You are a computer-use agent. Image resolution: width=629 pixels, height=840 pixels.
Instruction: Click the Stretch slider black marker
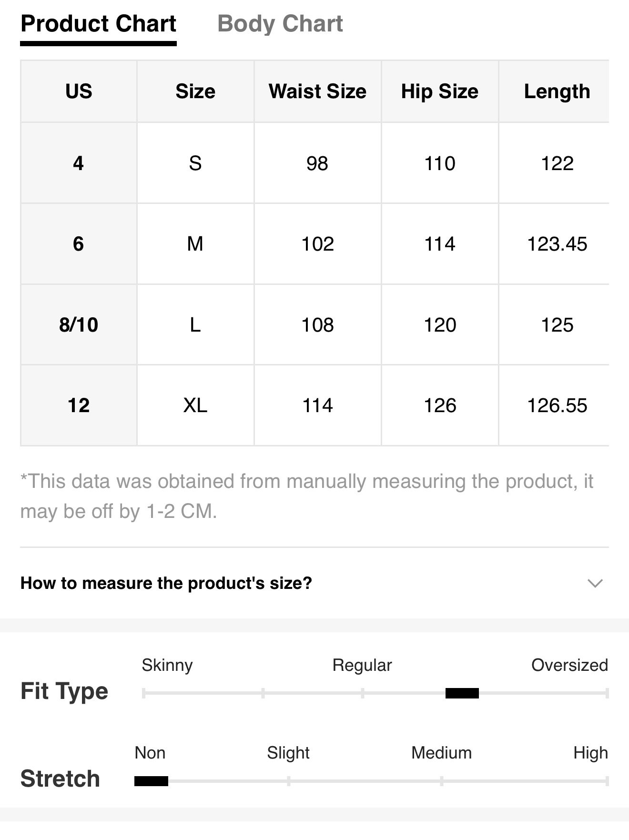click(151, 781)
